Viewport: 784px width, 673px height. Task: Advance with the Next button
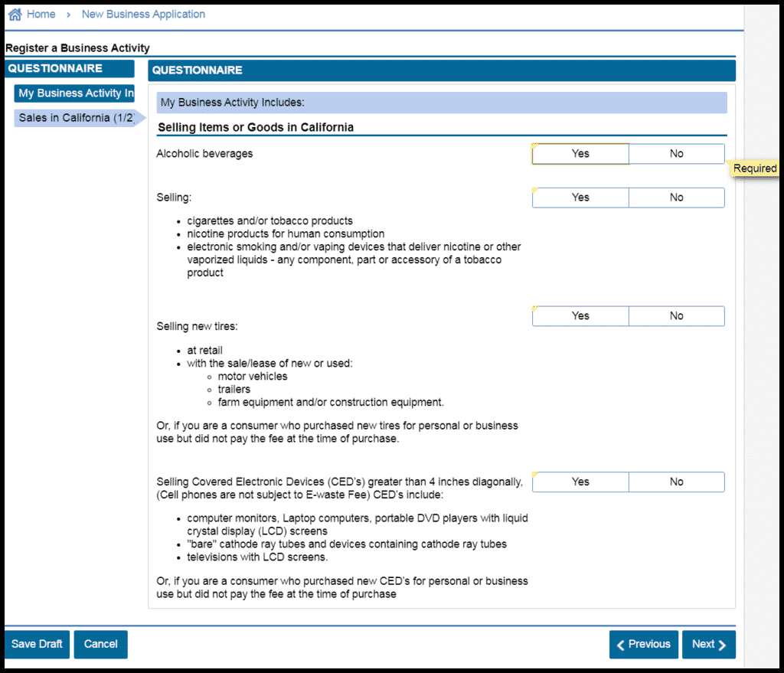click(x=709, y=645)
